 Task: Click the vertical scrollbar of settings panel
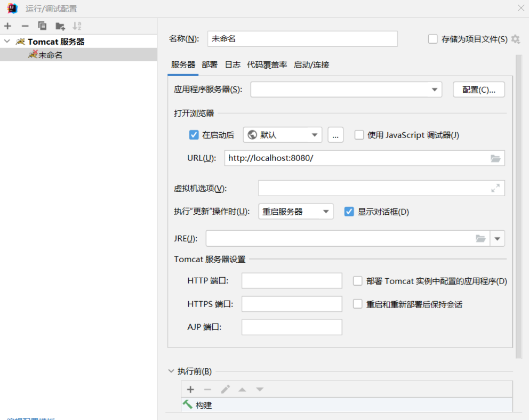coord(519,207)
